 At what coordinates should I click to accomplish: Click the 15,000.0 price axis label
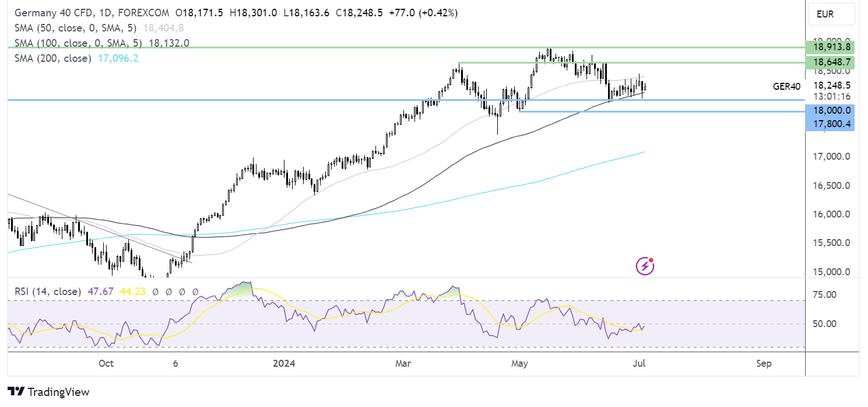[x=832, y=272]
